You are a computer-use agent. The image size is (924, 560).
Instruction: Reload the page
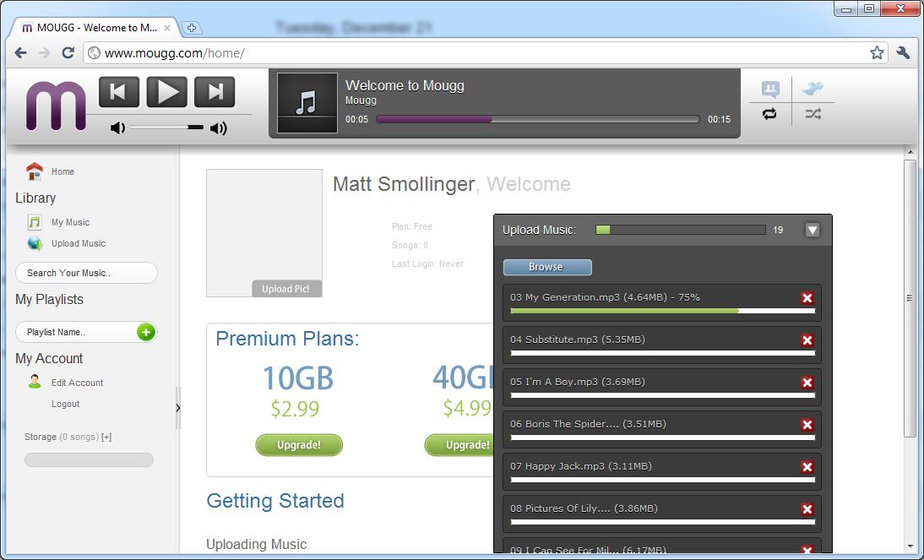pyautogui.click(x=68, y=53)
